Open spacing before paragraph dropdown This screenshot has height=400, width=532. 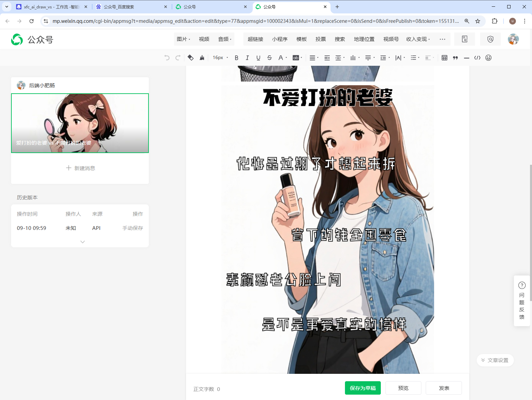355,58
